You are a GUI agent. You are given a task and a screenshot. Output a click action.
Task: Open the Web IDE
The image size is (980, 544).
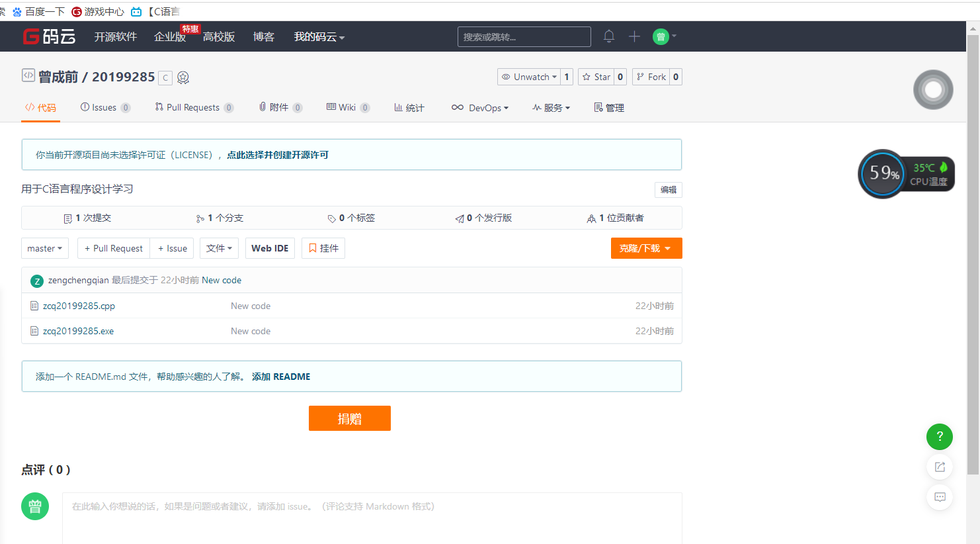(x=270, y=248)
